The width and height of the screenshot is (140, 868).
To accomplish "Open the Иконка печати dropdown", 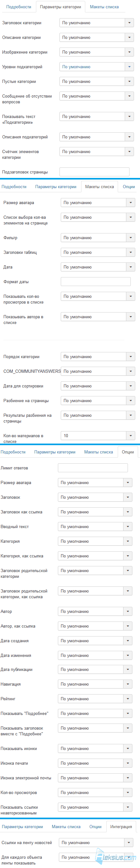I will [x=95, y=763].
